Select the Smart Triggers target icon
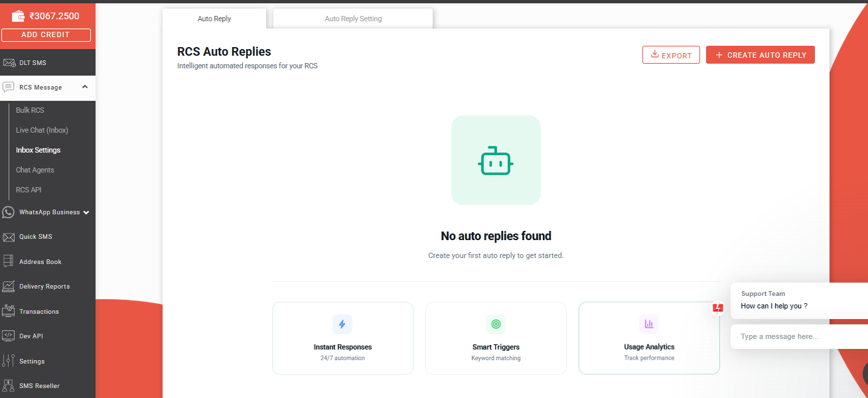This screenshot has width=868, height=398. pyautogui.click(x=496, y=324)
